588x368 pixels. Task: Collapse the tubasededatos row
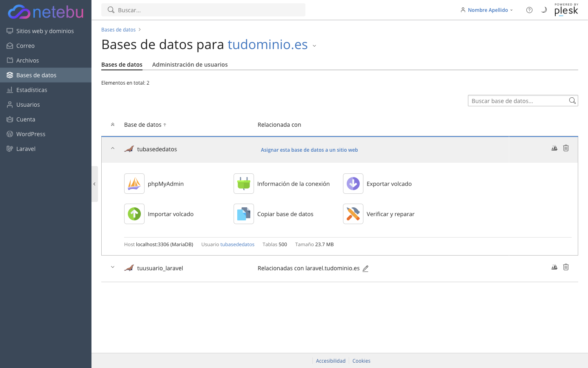click(x=113, y=148)
